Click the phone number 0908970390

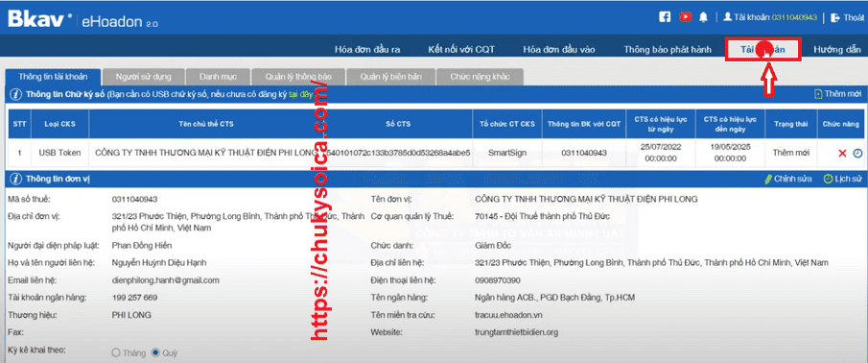click(498, 280)
